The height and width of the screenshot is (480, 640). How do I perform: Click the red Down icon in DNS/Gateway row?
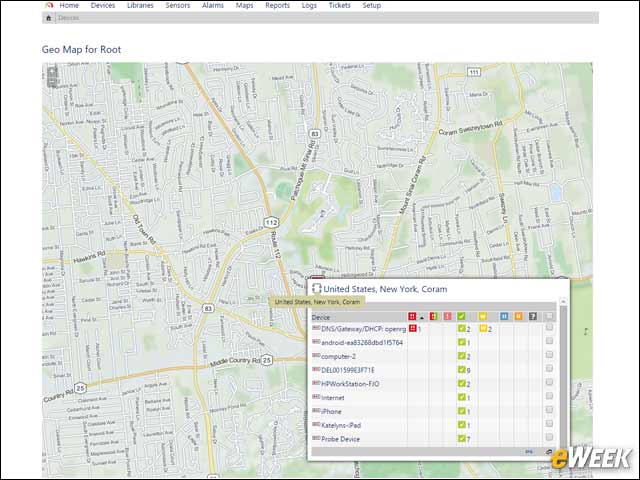pos(412,328)
